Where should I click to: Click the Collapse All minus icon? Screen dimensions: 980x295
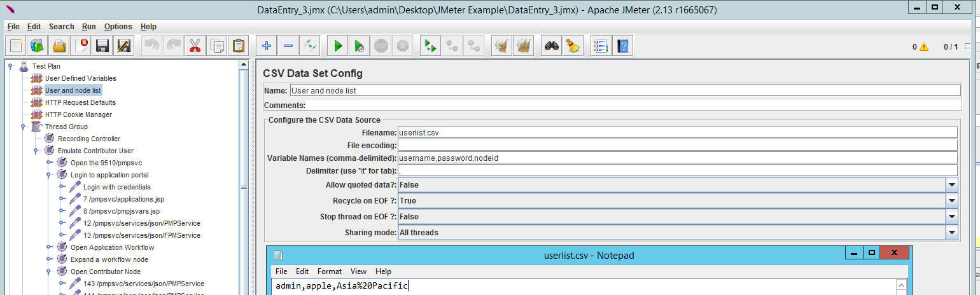tap(288, 46)
